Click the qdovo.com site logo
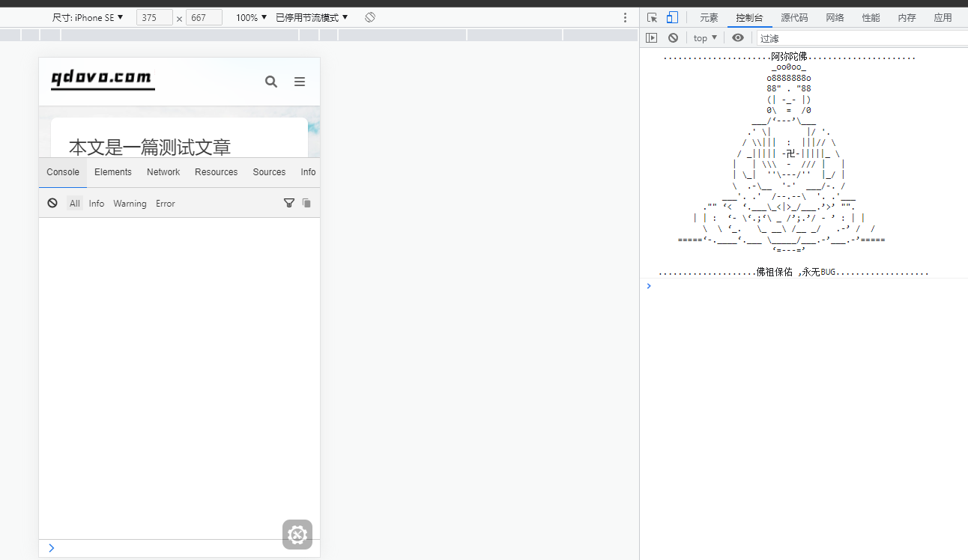 pyautogui.click(x=103, y=79)
